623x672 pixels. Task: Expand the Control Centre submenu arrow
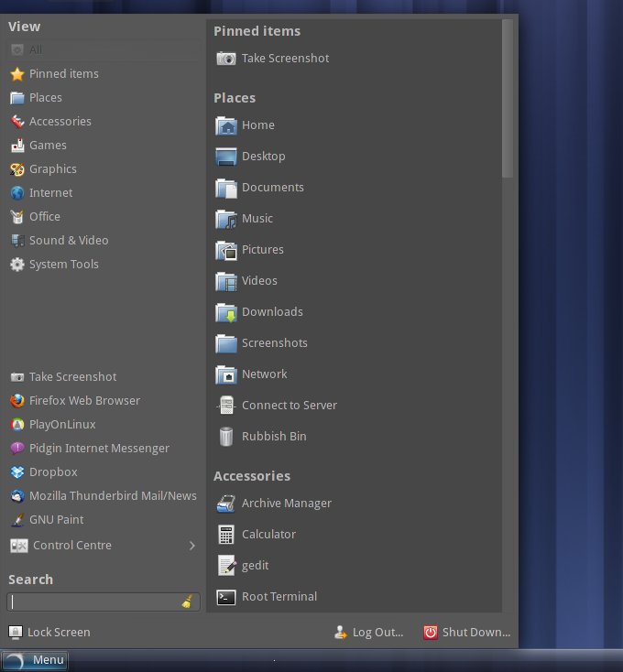(192, 546)
